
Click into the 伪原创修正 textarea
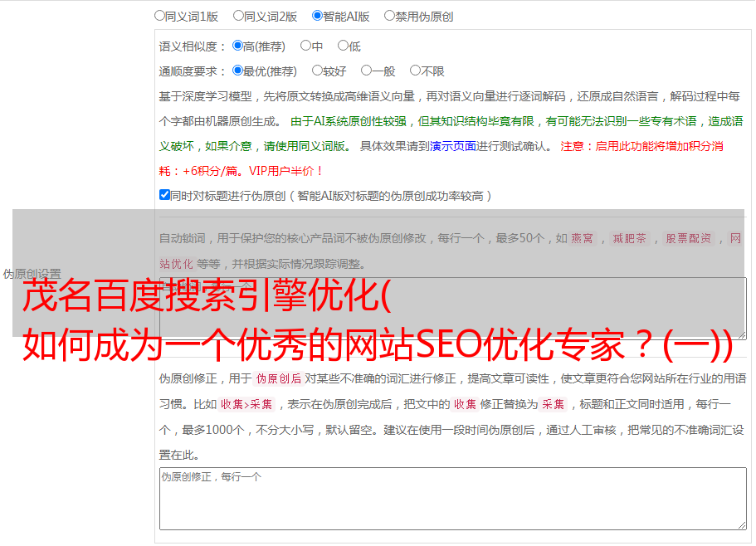(453, 499)
